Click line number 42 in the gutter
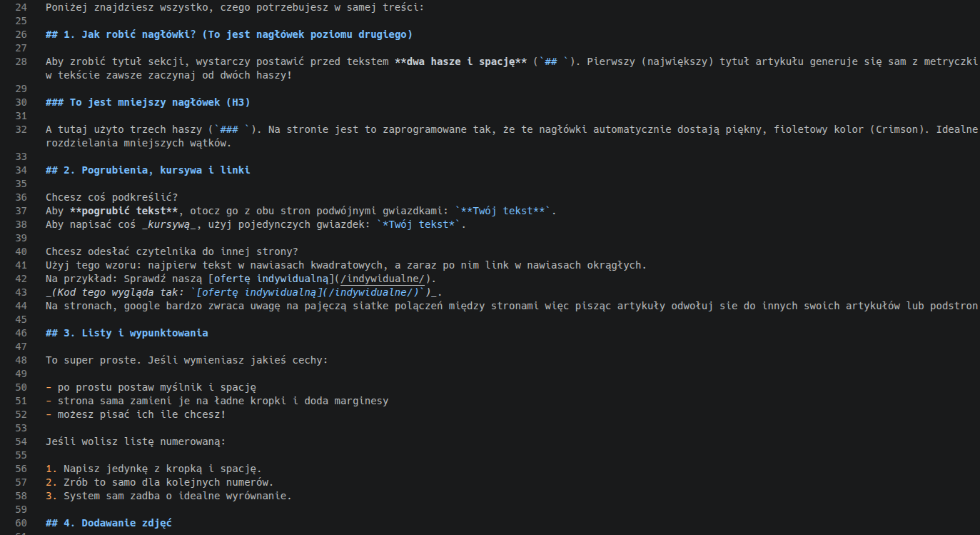The height and width of the screenshot is (535, 980). (20, 279)
